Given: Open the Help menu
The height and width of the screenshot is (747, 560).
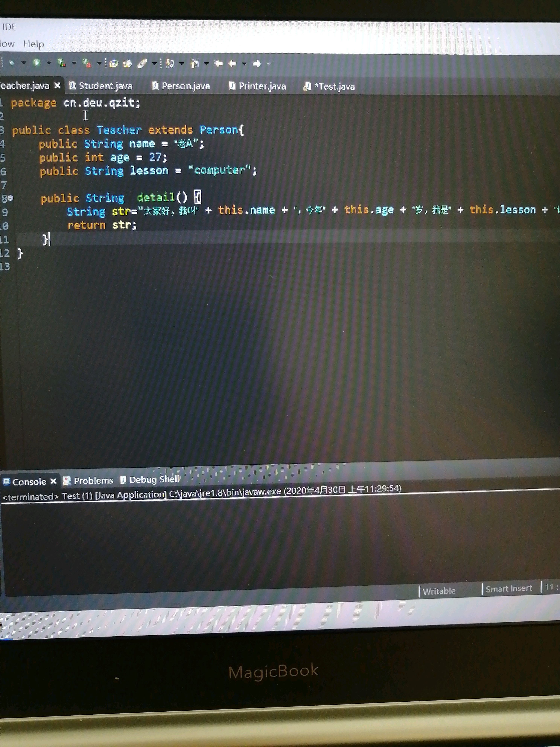Looking at the screenshot, I should (33, 44).
